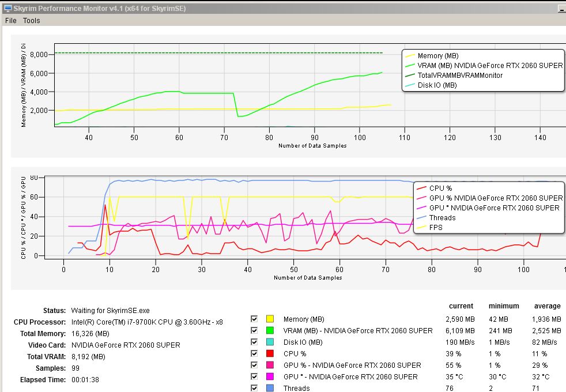Open the File menu

10,20
